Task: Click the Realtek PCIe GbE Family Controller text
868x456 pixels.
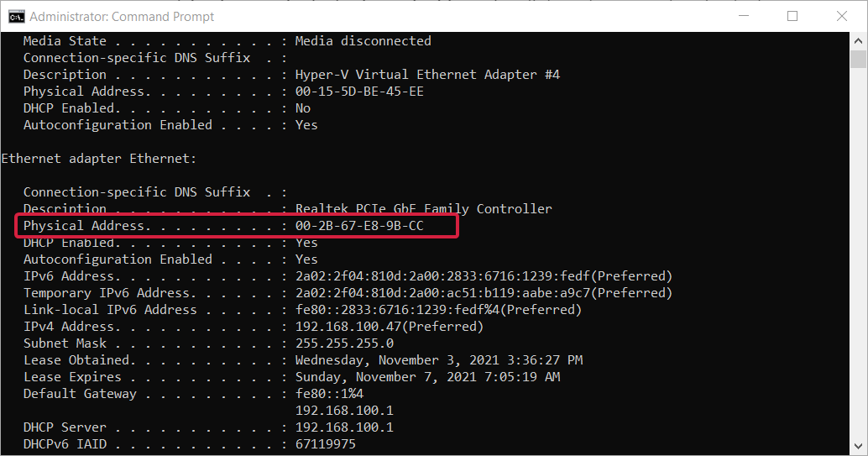Action: tap(423, 209)
